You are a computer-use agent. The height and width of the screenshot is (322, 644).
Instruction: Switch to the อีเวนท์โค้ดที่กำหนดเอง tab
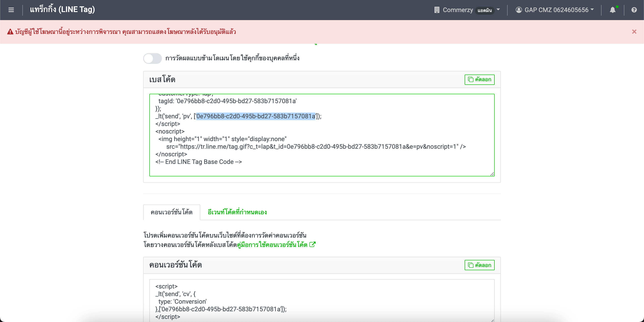click(x=237, y=212)
